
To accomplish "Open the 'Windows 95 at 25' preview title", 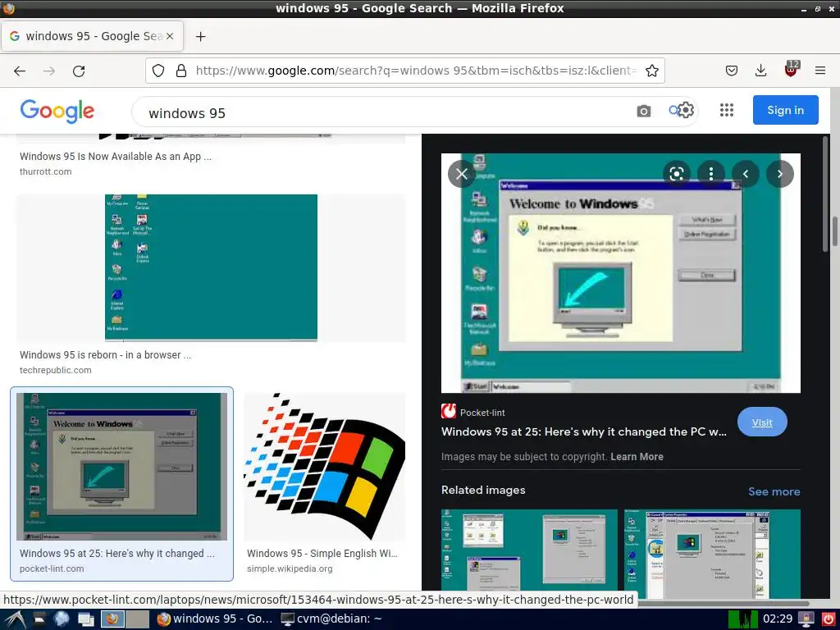I will point(584,431).
